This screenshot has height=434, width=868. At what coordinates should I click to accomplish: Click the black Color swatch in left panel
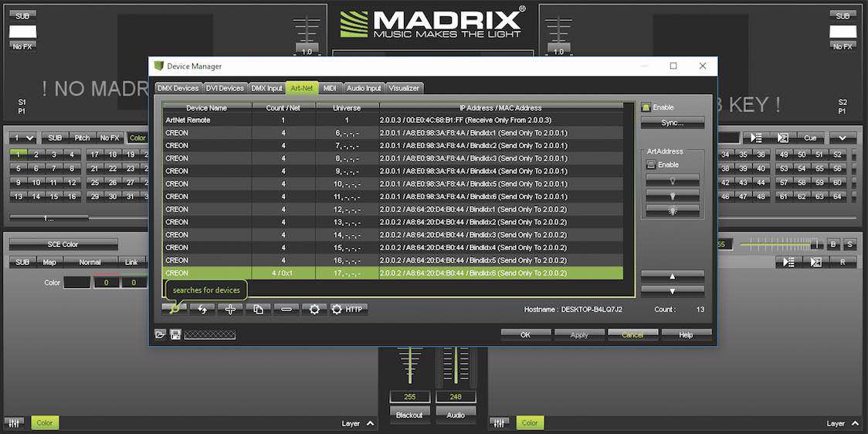(x=76, y=283)
